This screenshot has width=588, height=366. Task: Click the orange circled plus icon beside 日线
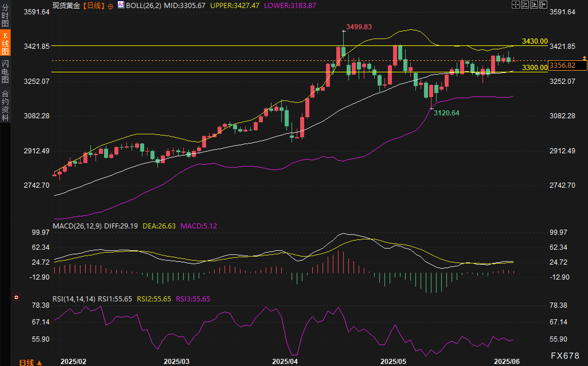click(110, 6)
